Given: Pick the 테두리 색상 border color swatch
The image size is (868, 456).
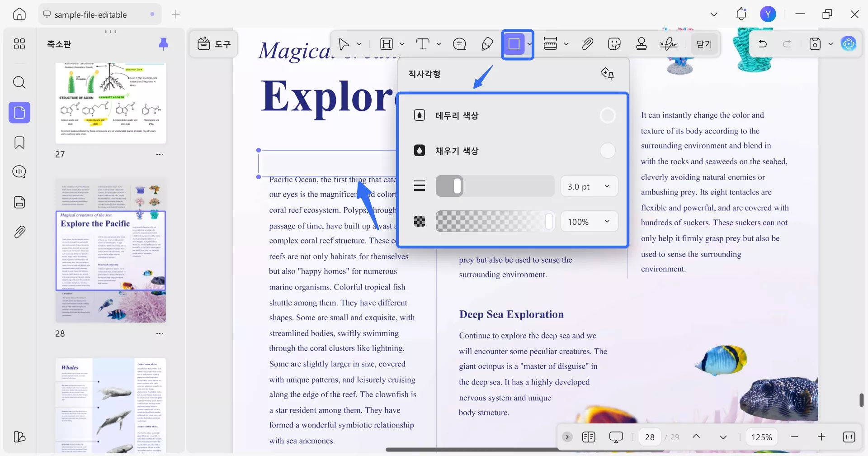Looking at the screenshot, I should point(608,115).
